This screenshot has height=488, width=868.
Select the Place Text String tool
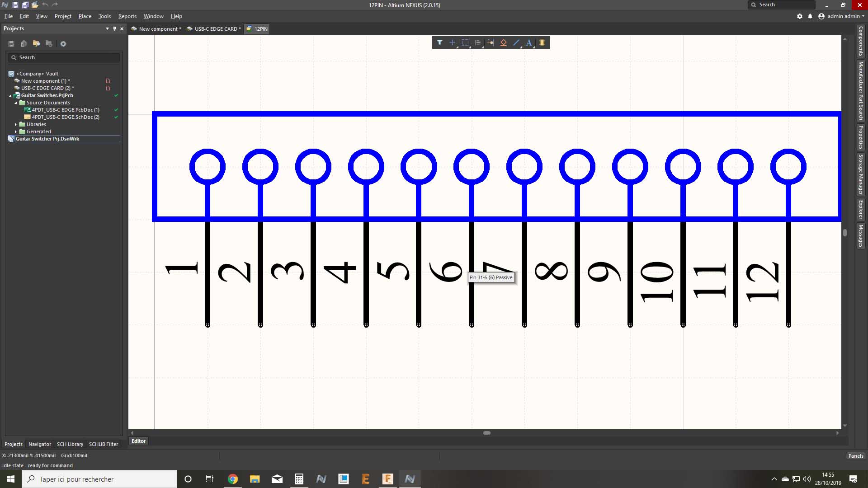[x=529, y=42]
